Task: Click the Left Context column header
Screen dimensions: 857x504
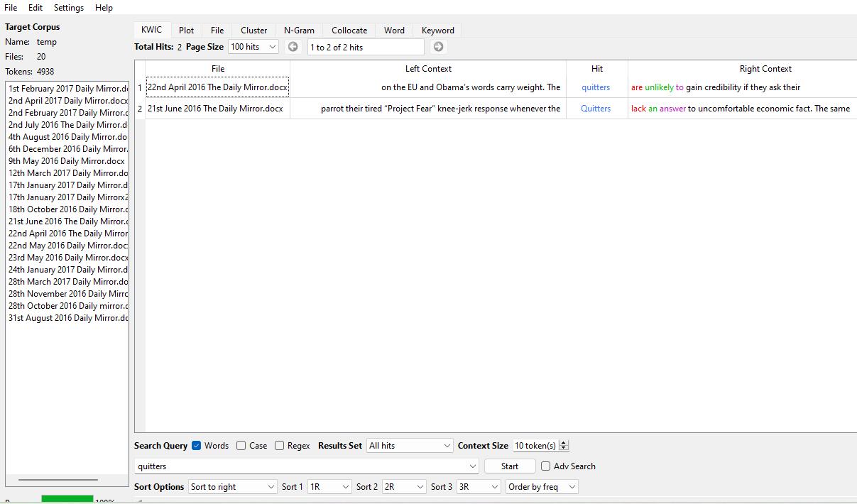Action: click(x=428, y=69)
